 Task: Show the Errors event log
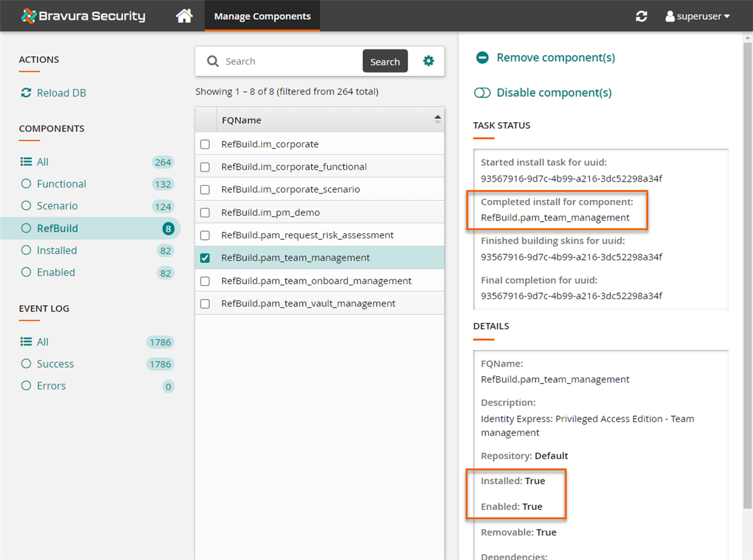pyautogui.click(x=51, y=386)
